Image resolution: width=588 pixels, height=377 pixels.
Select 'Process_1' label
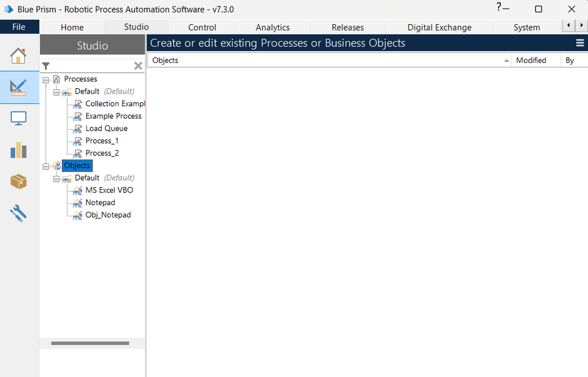102,141
